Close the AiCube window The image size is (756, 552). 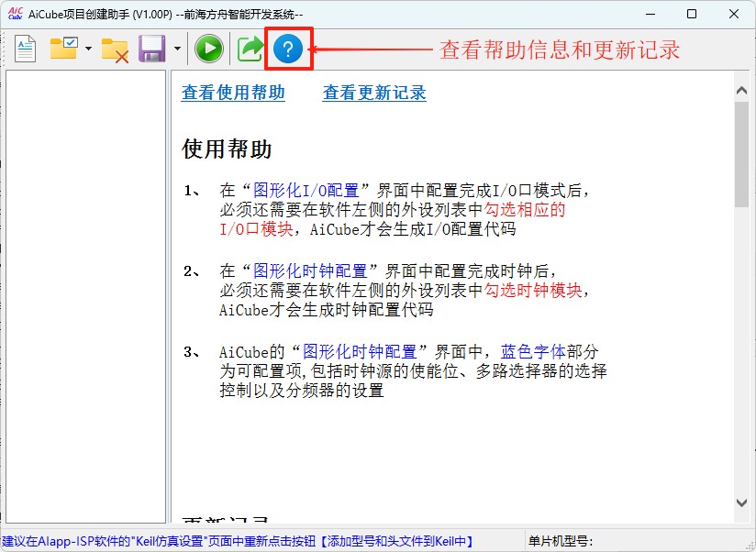tap(734, 14)
